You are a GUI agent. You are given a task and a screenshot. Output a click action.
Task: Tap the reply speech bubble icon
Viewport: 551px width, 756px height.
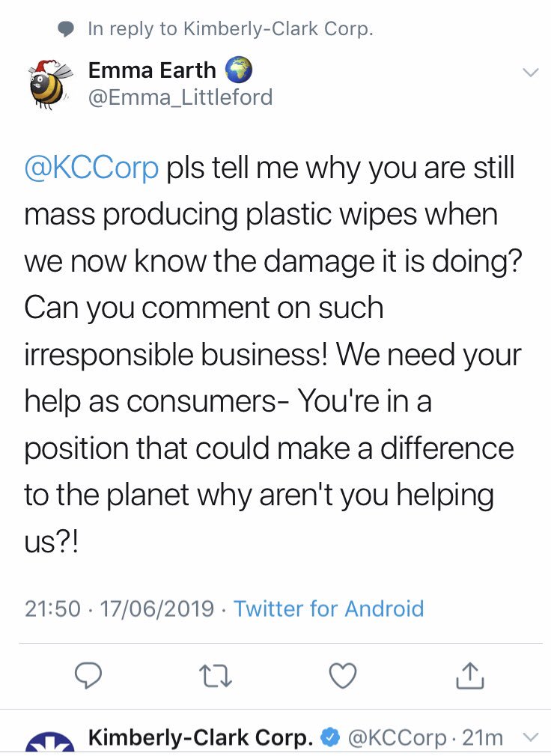[90, 676]
